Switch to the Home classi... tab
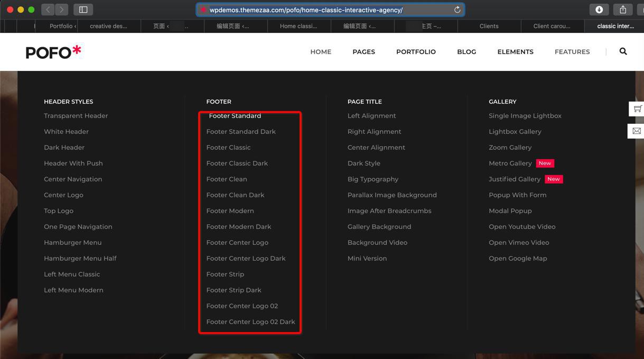This screenshot has width=644, height=359. pos(298,26)
